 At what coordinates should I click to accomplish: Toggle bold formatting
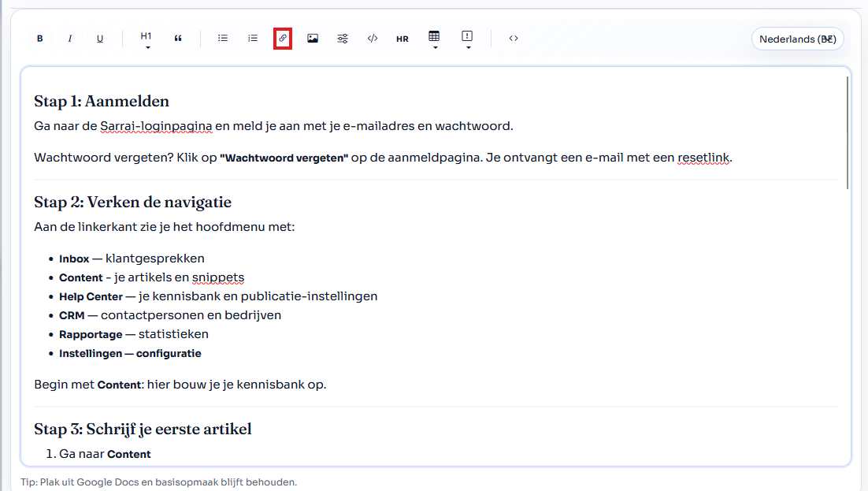[39, 37]
